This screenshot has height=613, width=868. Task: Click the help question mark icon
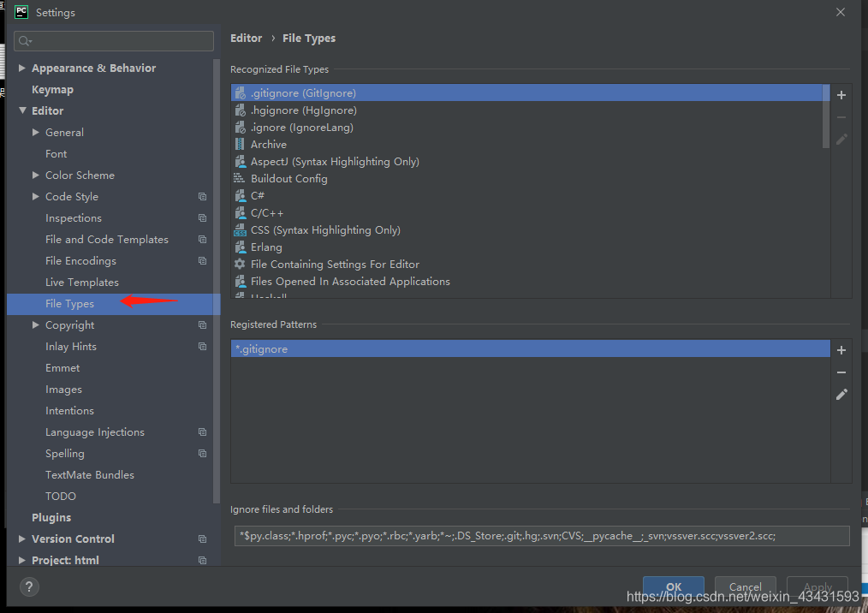(28, 586)
